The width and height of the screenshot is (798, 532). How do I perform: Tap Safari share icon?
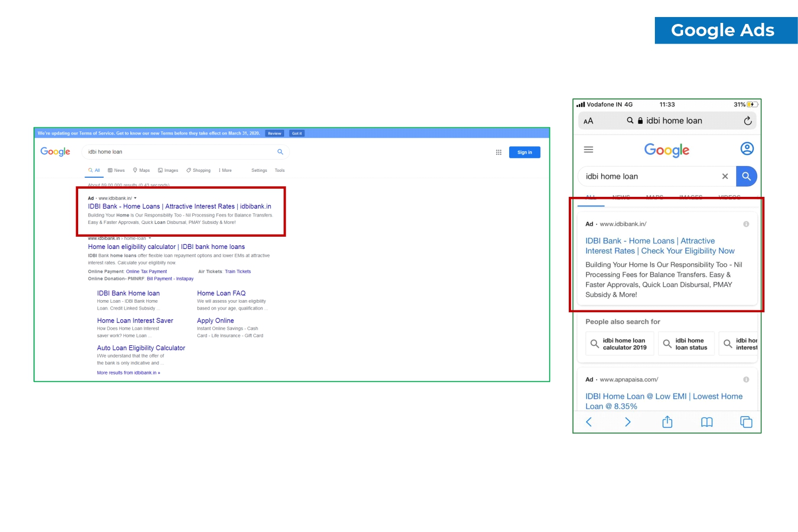click(x=667, y=422)
